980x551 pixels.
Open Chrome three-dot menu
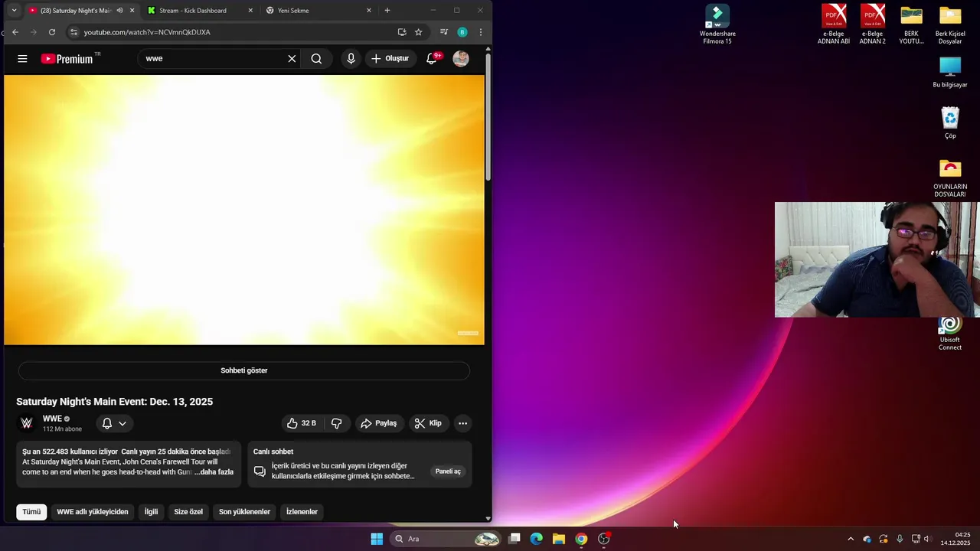tap(481, 32)
